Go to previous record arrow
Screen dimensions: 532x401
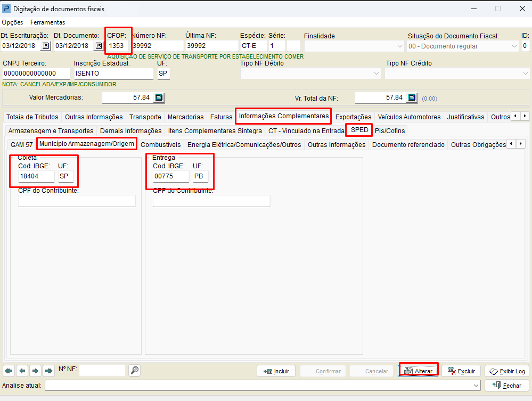click(22, 371)
